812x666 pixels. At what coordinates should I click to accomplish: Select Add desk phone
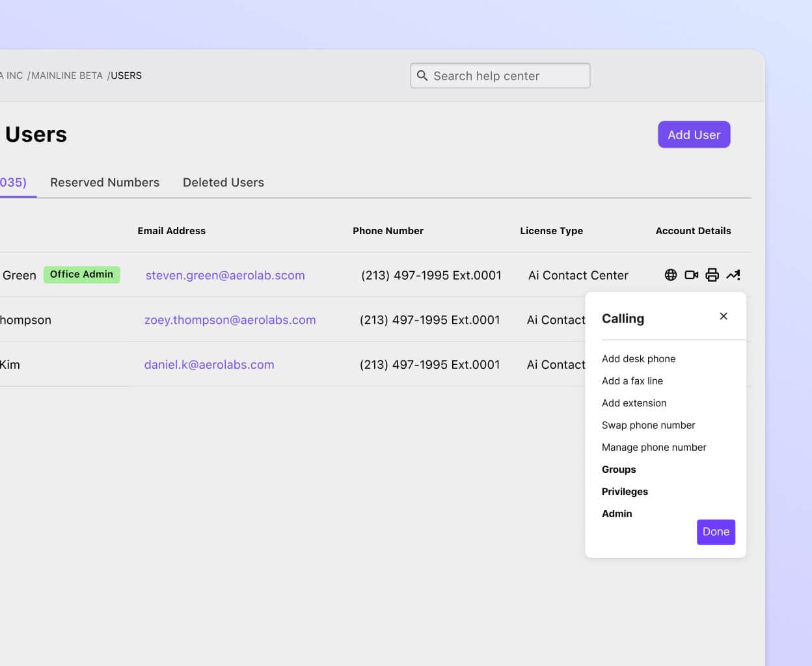click(x=639, y=358)
